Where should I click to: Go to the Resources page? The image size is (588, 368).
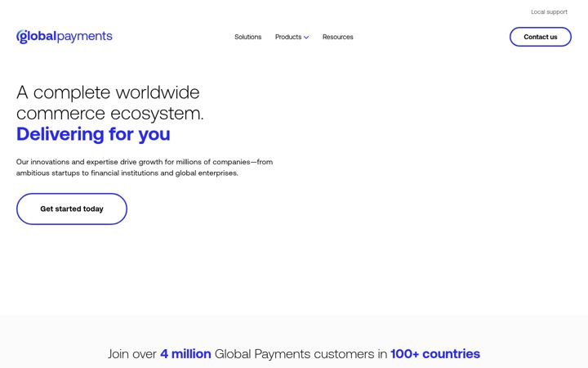point(338,37)
